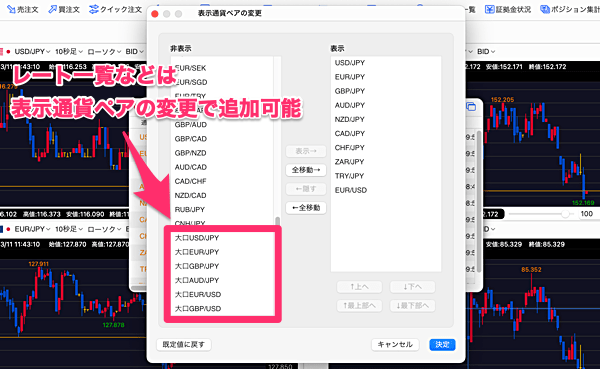This screenshot has height=369, width=600.
Task: Open the クイック注文 quick order tool
Action: click(115, 9)
